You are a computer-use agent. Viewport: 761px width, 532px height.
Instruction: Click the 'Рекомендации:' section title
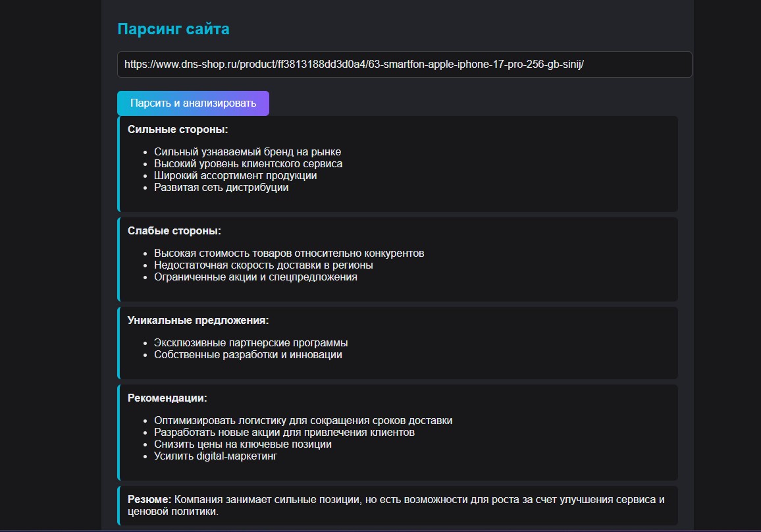coord(167,398)
